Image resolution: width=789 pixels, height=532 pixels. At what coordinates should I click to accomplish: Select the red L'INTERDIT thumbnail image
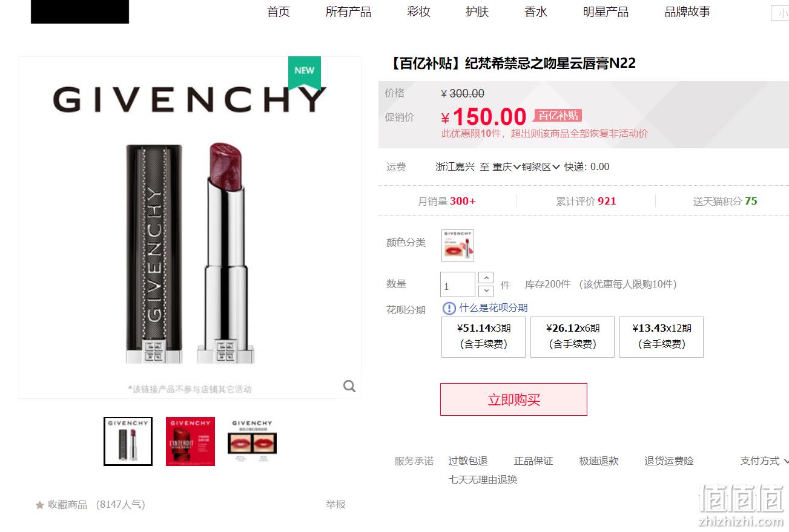pos(190,441)
